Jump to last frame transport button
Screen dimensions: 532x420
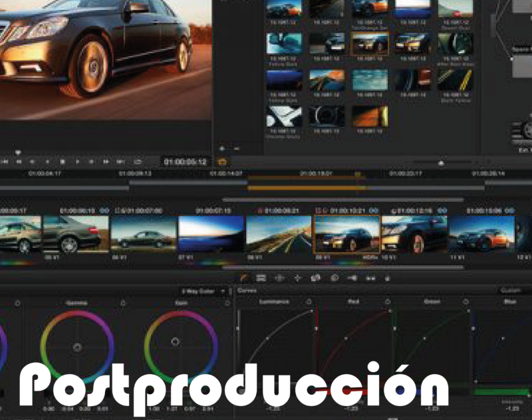[x=121, y=162]
